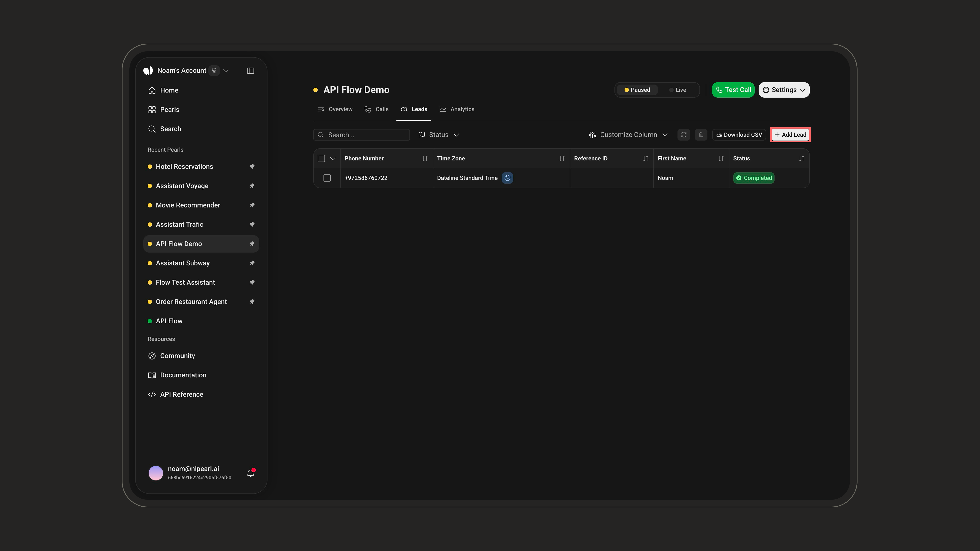Click the user avatar circle
This screenshot has height=551, width=980.
click(156, 473)
